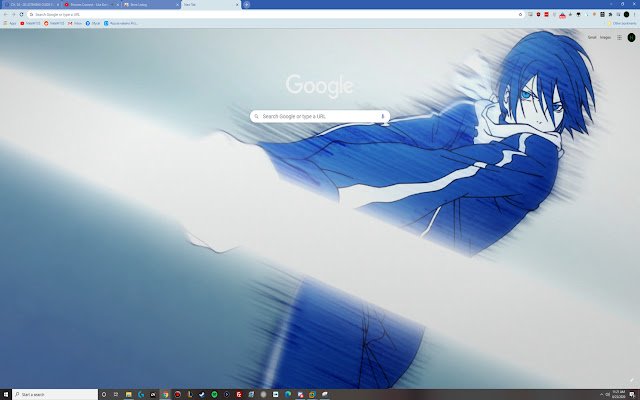Image resolution: width=640 pixels, height=400 pixels.
Task: Open Chrome from the taskbar
Action: (x=165, y=394)
